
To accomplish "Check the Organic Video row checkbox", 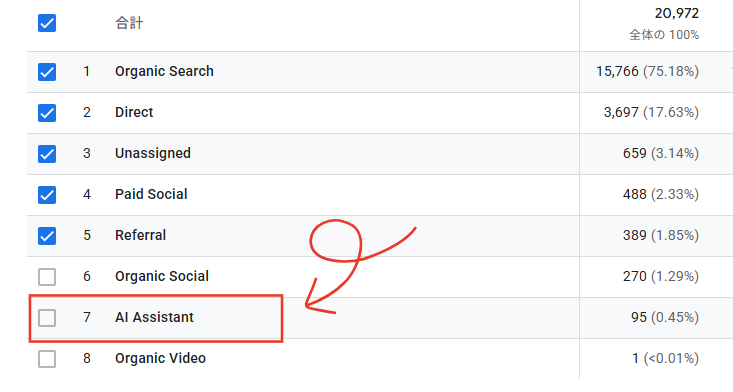I will point(47,359).
